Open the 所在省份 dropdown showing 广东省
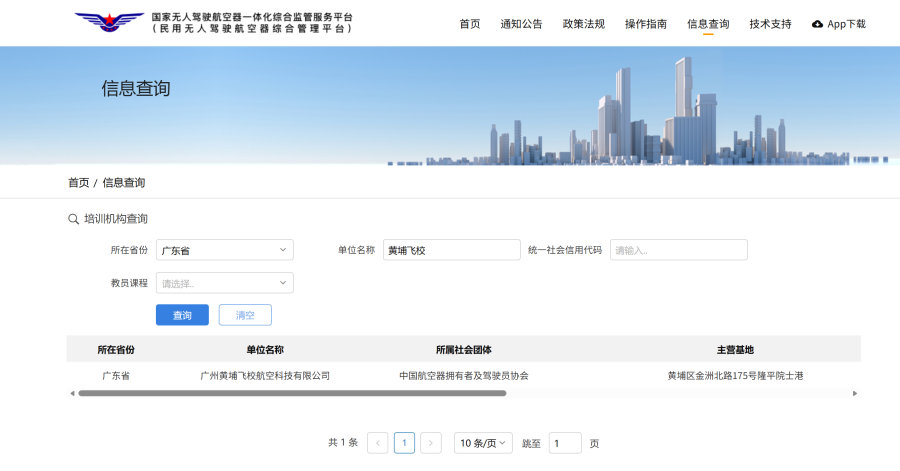 [224, 250]
